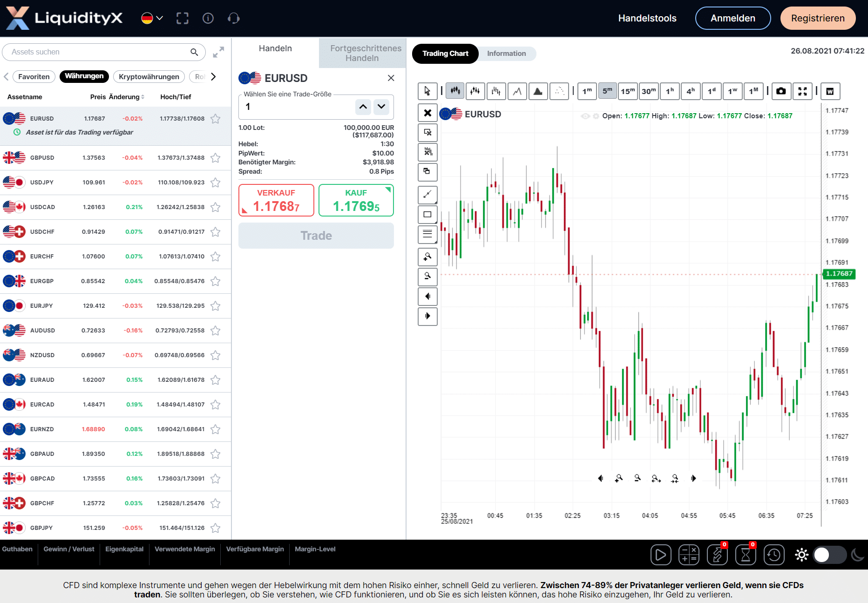Switch to Information tab
The image size is (868, 603).
[x=507, y=54]
